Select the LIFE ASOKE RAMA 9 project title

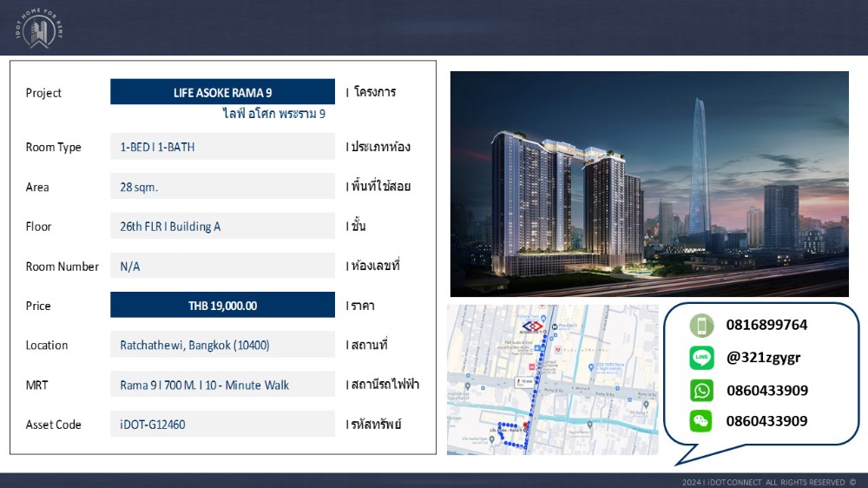(x=222, y=92)
